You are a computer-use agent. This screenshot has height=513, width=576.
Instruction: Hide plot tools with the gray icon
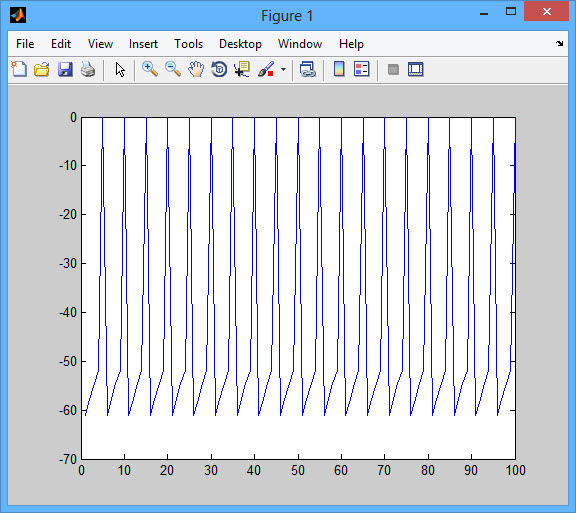(x=393, y=69)
